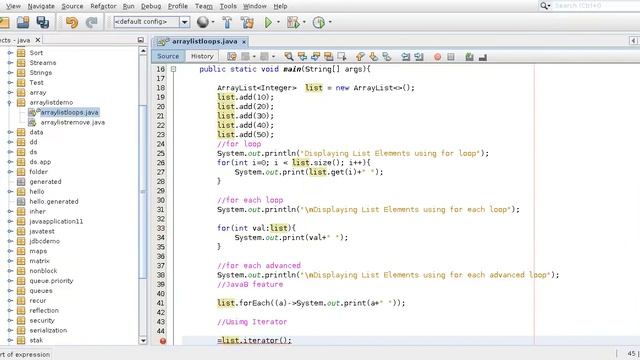Open the Navigate menu
The width and height of the screenshot is (640, 360).
(x=41, y=6)
